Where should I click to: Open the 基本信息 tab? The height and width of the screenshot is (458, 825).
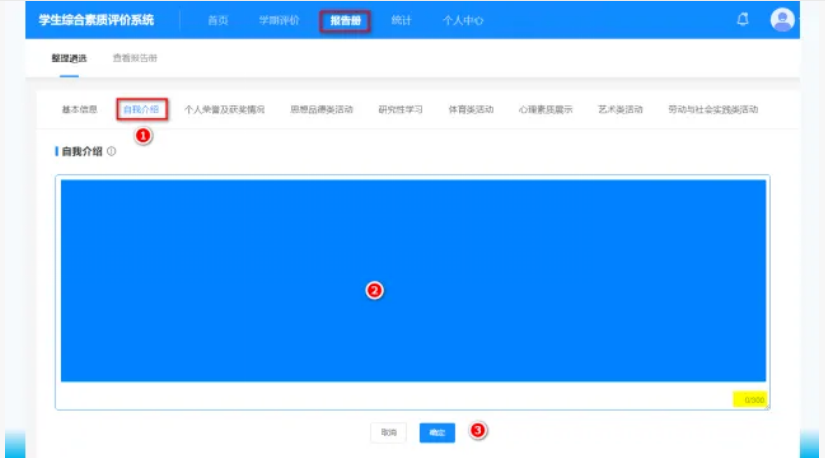click(x=80, y=109)
